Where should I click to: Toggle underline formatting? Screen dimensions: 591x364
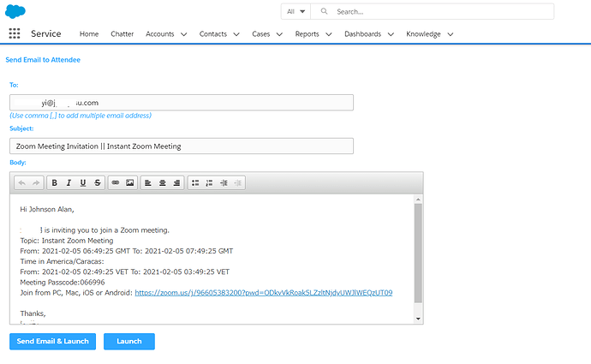coord(83,182)
